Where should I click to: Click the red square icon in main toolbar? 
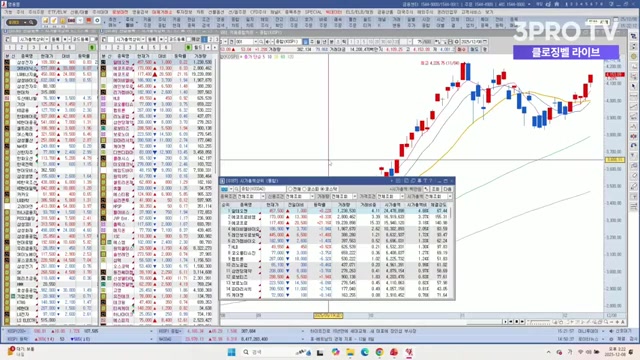coord(89,20)
